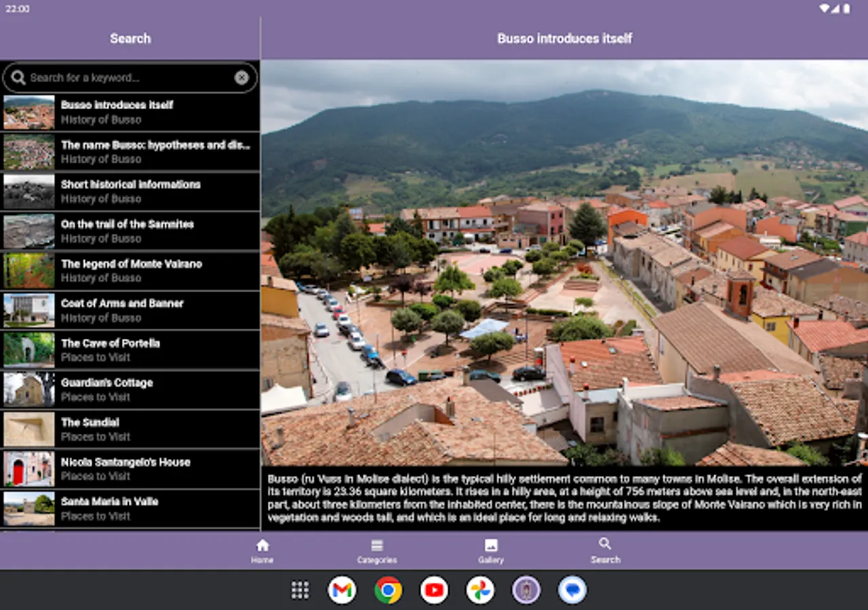This screenshot has width=868, height=610.
Task: Open thumbnail for The name Busso article
Action: point(28,152)
